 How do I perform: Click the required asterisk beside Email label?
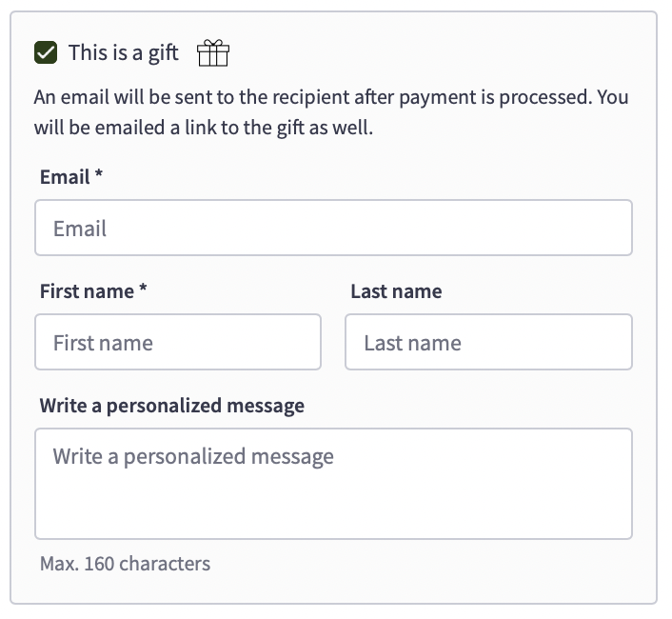coord(99,176)
